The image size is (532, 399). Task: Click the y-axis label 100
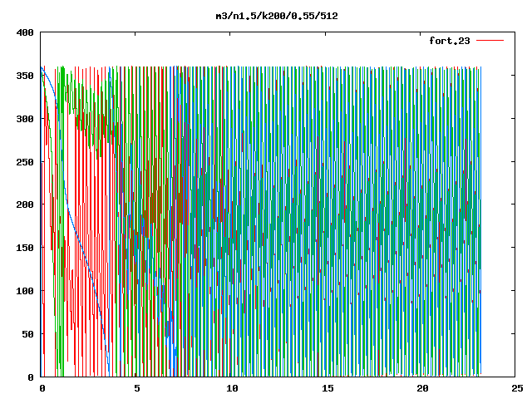click(25, 291)
